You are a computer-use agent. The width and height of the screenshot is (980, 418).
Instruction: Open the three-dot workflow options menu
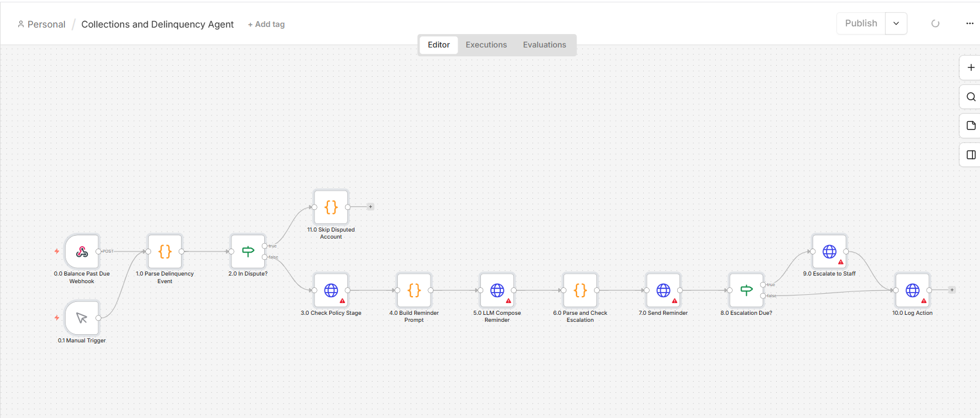pyautogui.click(x=969, y=23)
